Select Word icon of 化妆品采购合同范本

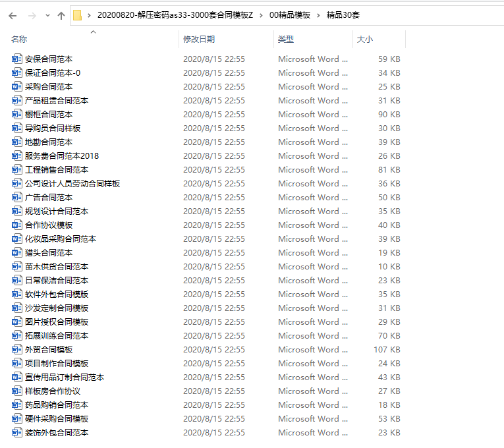[x=16, y=238]
